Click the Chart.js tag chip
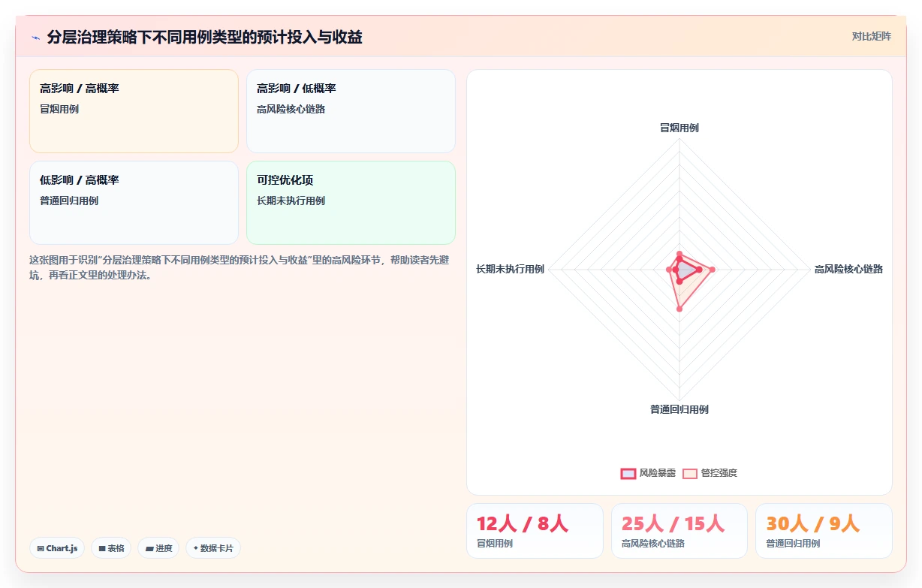This screenshot has width=922, height=588. (x=57, y=548)
